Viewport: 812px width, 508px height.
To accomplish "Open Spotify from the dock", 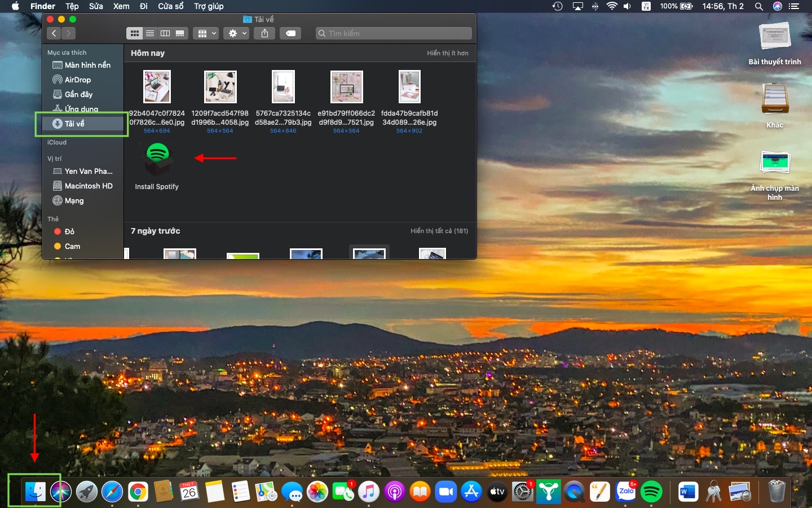I will (651, 492).
